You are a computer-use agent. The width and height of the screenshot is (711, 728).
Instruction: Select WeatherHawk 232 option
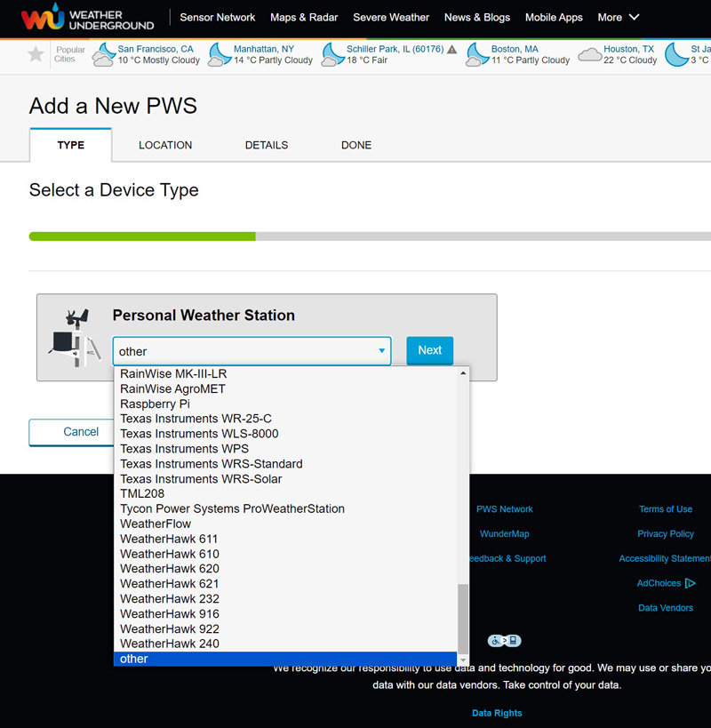pyautogui.click(x=285, y=598)
